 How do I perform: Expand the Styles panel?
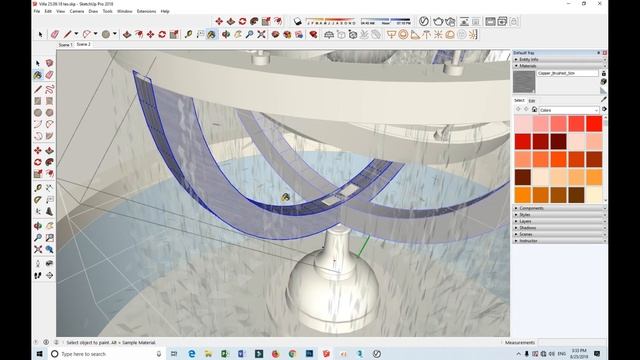pos(559,215)
